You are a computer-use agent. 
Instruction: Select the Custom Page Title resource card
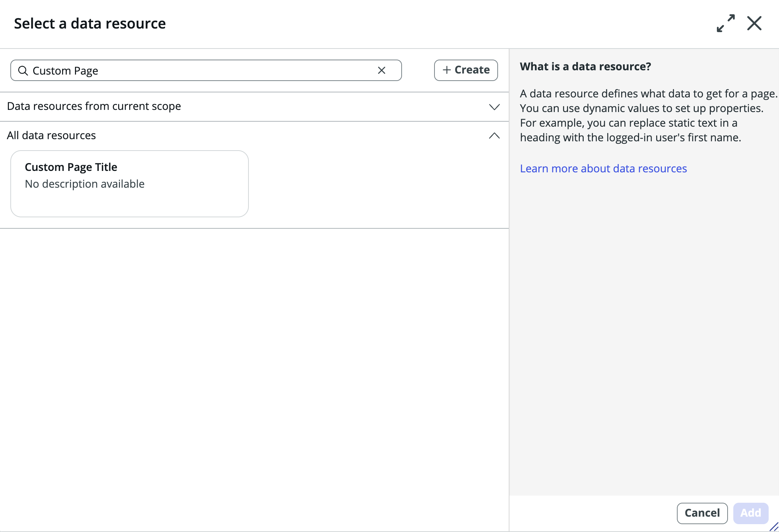(129, 184)
